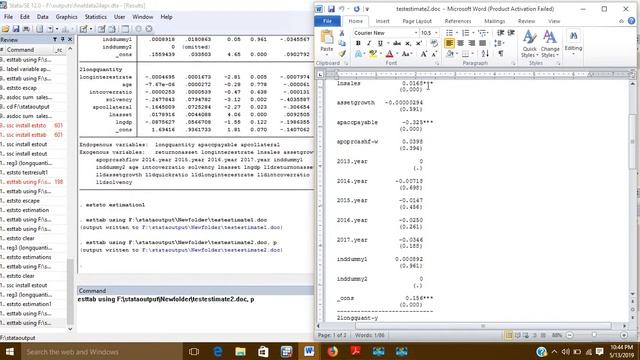Click zoom out minus button in Word
The height and width of the screenshot is (360, 640).
coord(570,336)
